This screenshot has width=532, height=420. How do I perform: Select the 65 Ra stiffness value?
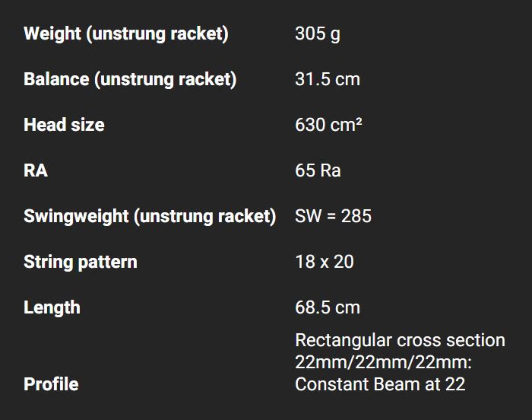coord(318,170)
